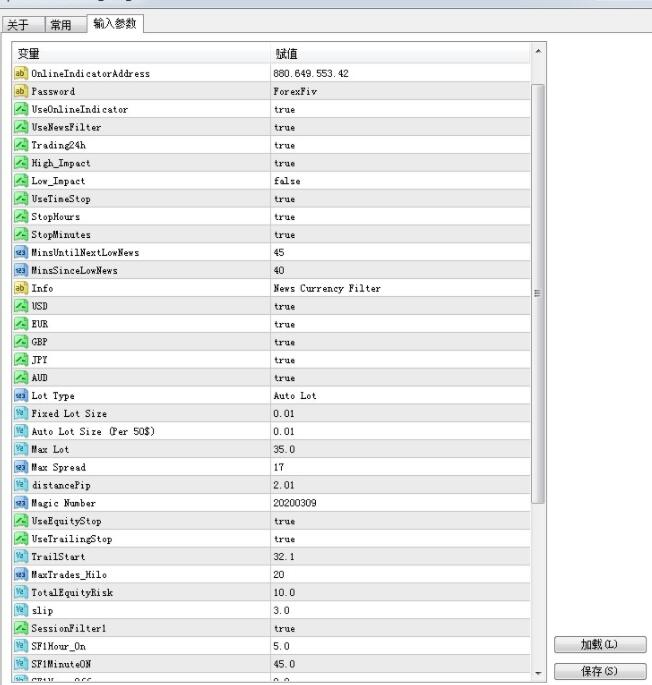Select the MinsSinceLowNews value 40
Image resolution: width=652 pixels, height=685 pixels.
coord(279,270)
